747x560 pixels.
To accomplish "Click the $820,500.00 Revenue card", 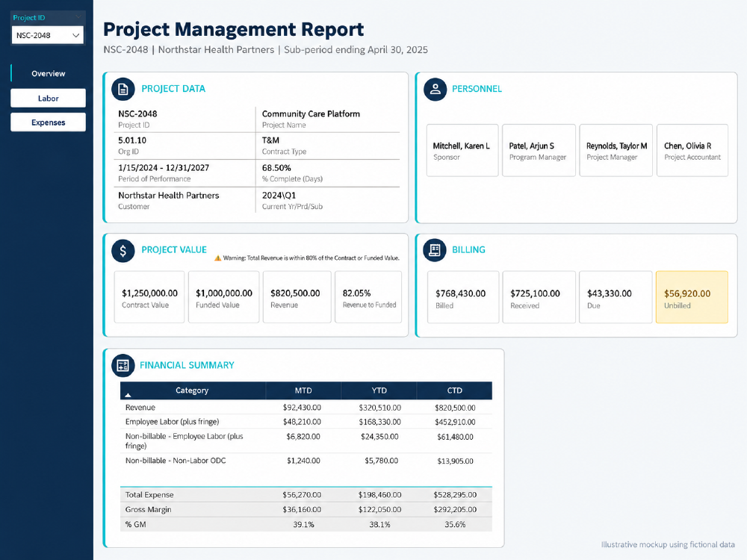I will [297, 297].
